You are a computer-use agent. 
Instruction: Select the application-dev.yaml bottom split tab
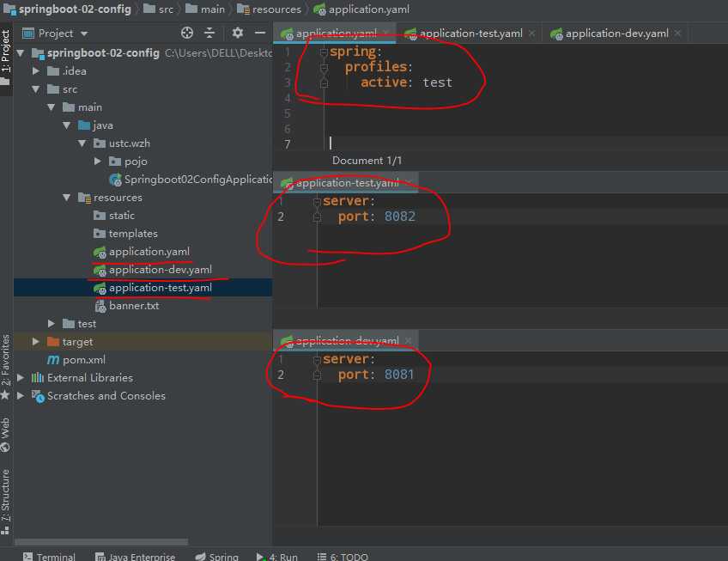point(347,341)
